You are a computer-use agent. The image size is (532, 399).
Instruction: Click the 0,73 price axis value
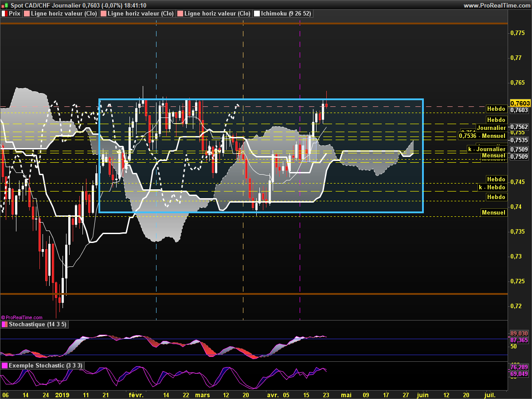tap(516, 256)
